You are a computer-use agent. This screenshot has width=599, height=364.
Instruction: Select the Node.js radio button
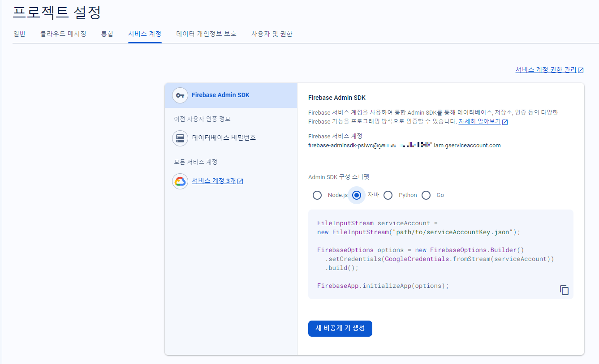[317, 195]
